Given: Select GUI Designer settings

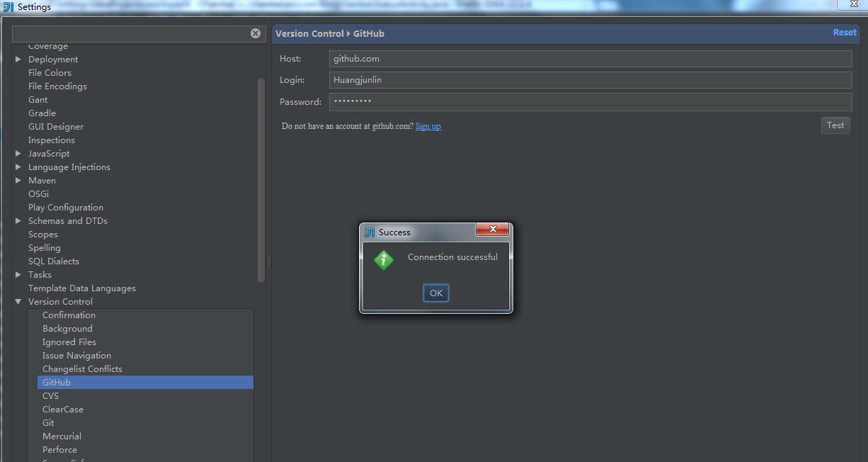Looking at the screenshot, I should 56,127.
